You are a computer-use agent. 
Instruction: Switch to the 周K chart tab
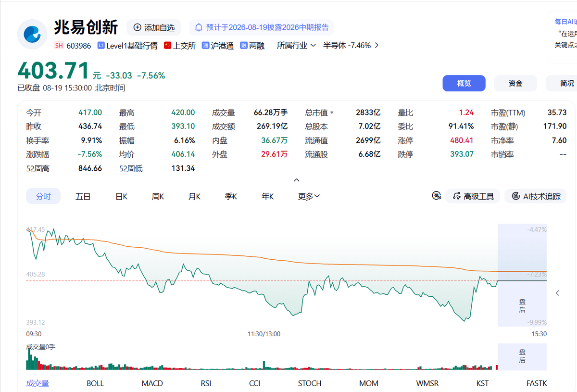[x=158, y=196]
